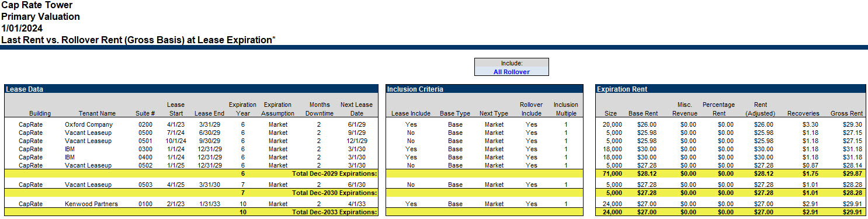Select Lease Include Yes for Oxford Company
Screen dimensions: 868x219
pos(411,124)
